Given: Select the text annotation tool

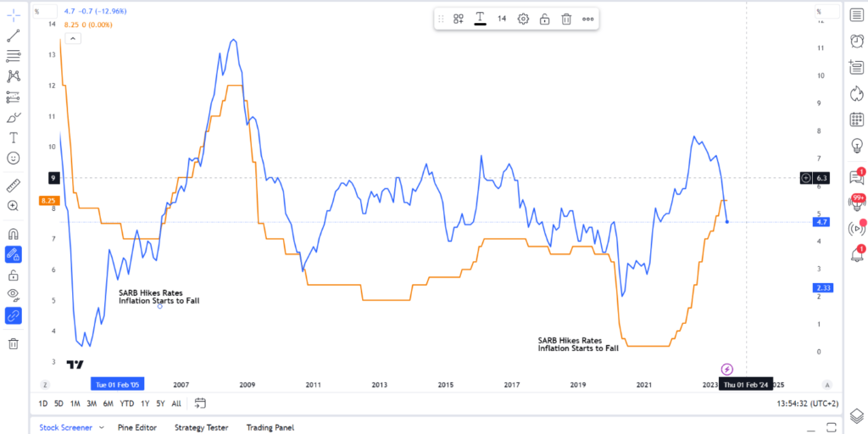Looking at the screenshot, I should click(x=14, y=137).
